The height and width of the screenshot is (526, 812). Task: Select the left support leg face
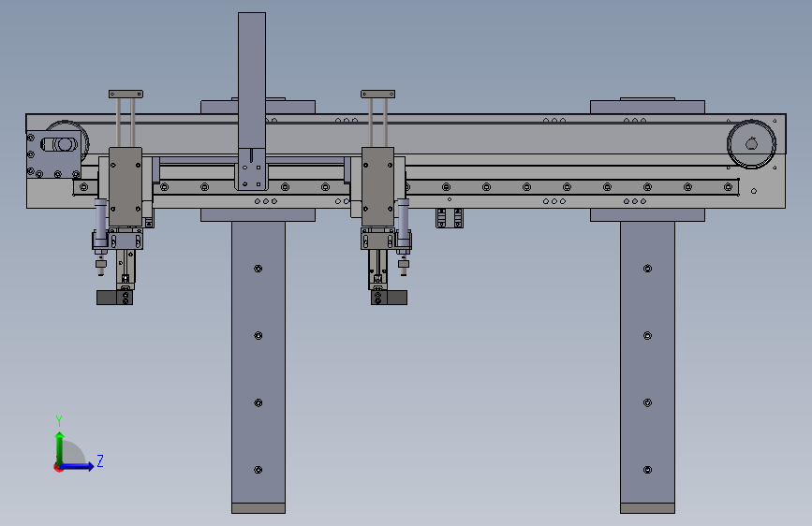(x=258, y=362)
